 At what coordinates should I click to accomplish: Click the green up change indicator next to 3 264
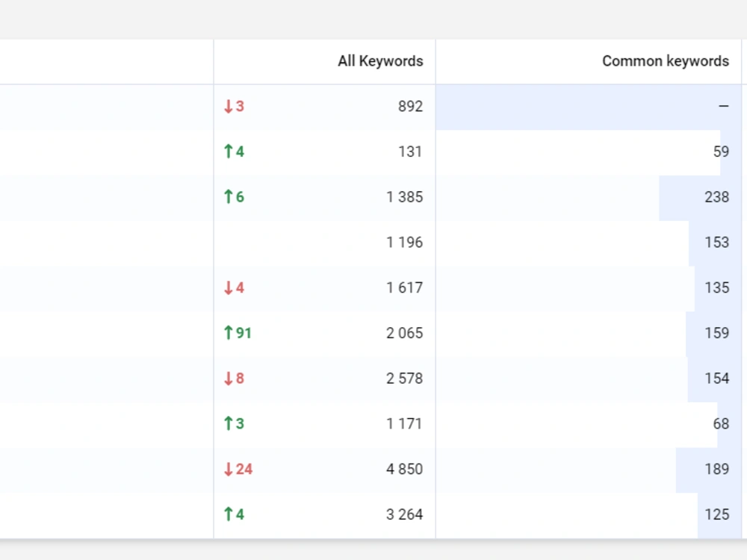click(x=234, y=514)
